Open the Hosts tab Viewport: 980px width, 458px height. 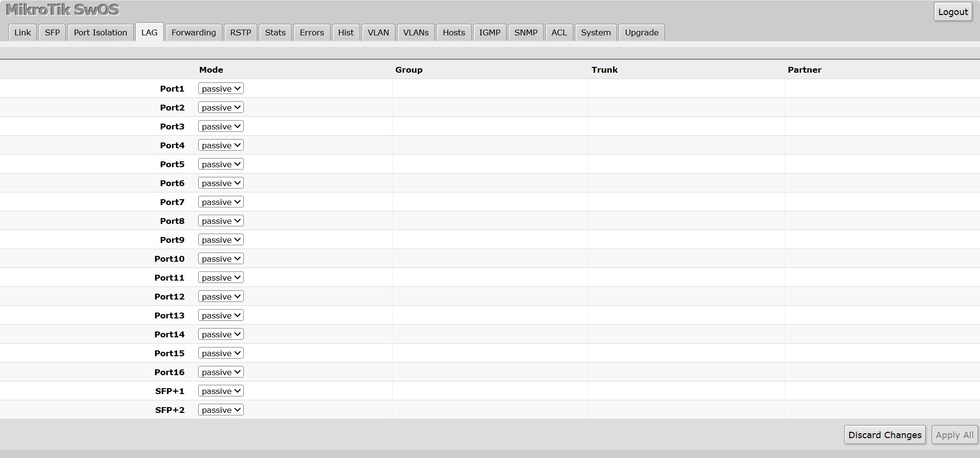pyautogui.click(x=454, y=32)
